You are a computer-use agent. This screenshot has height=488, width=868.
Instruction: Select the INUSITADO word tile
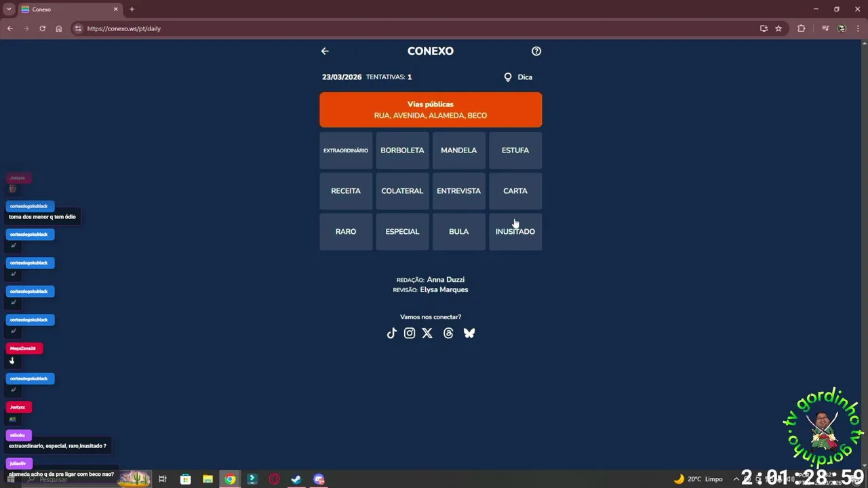[515, 232]
